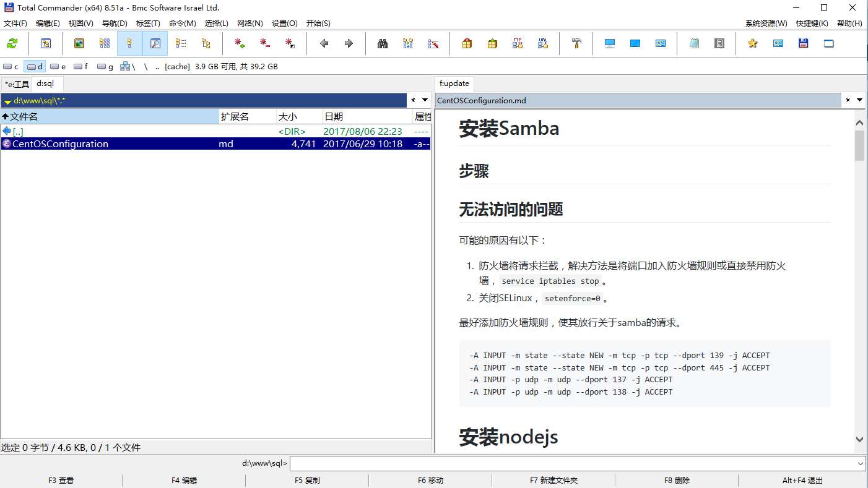Switch to drive e button
Image resolution: width=868 pixels, height=488 pixels.
(x=58, y=66)
